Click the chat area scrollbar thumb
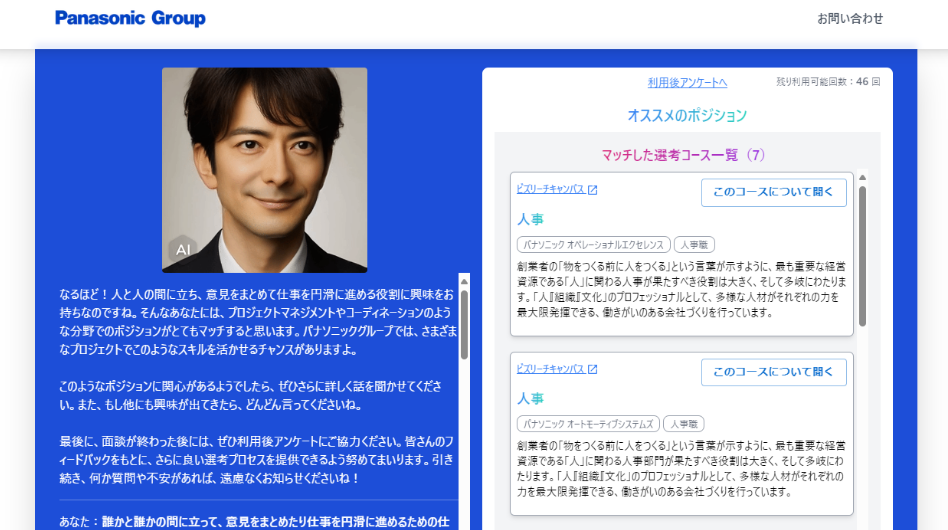948x530 pixels. pos(464,324)
